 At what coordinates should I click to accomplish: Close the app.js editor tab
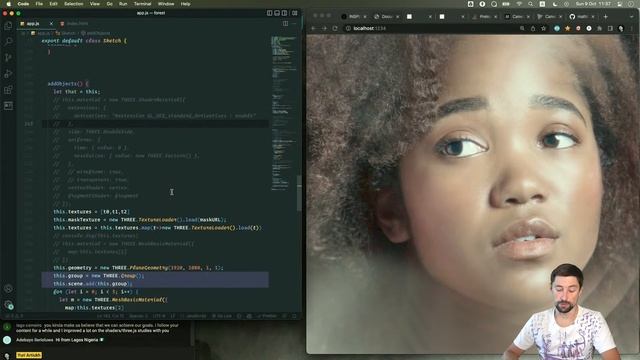click(x=51, y=24)
